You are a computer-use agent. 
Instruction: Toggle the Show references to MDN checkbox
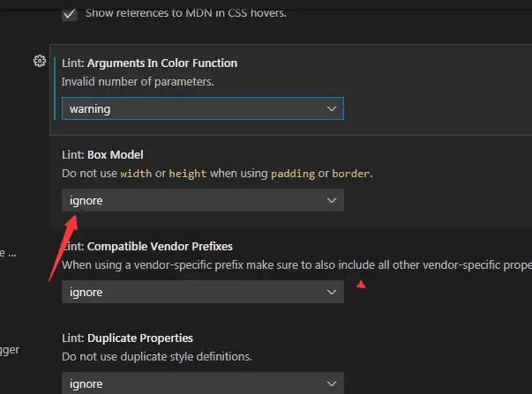[70, 14]
